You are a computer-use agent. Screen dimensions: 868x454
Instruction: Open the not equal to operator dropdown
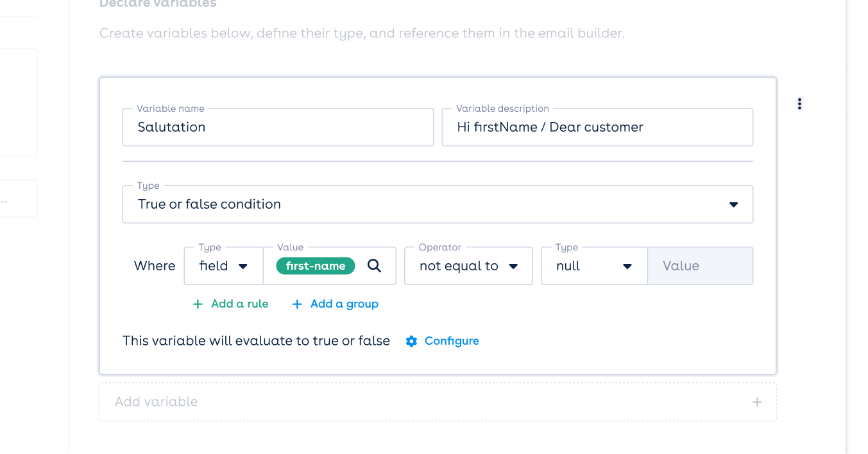click(x=468, y=266)
